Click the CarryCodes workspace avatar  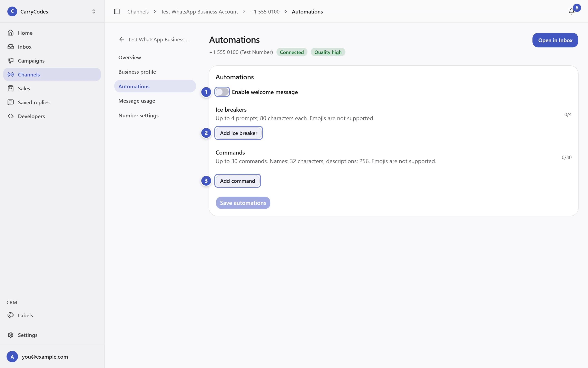click(12, 11)
